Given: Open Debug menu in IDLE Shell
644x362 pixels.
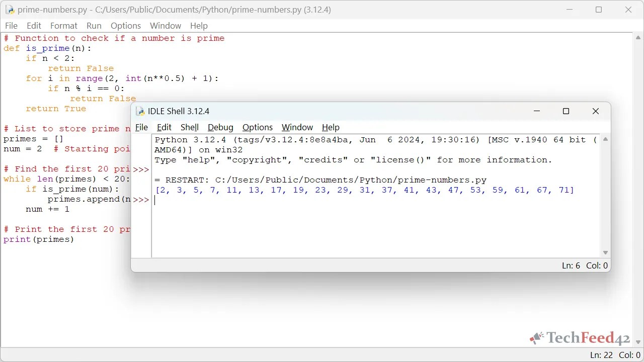Looking at the screenshot, I should click(x=220, y=127).
